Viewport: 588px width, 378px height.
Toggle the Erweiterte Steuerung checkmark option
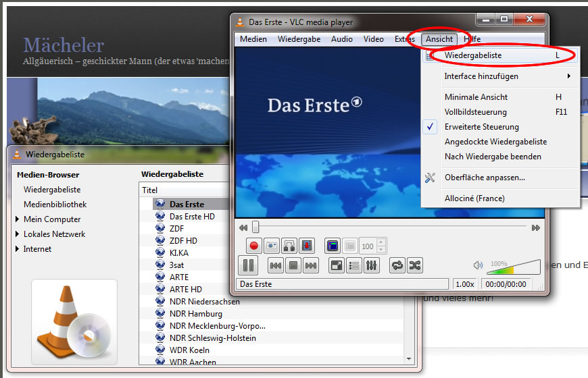[x=481, y=127]
